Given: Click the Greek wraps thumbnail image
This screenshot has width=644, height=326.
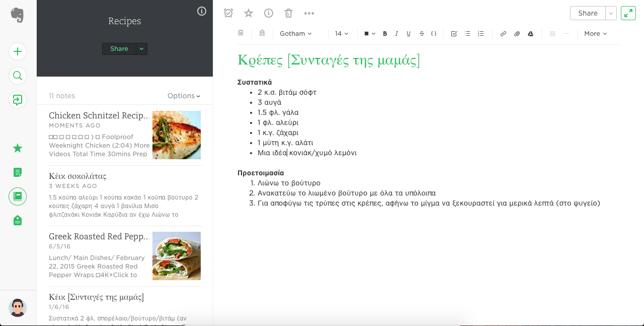Looking at the screenshot, I should pyautogui.click(x=177, y=256).
